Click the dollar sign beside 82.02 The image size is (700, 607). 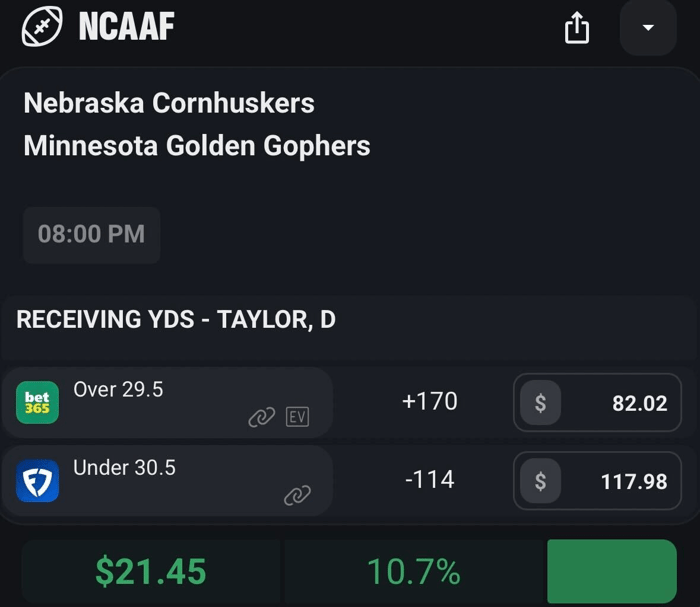point(541,403)
